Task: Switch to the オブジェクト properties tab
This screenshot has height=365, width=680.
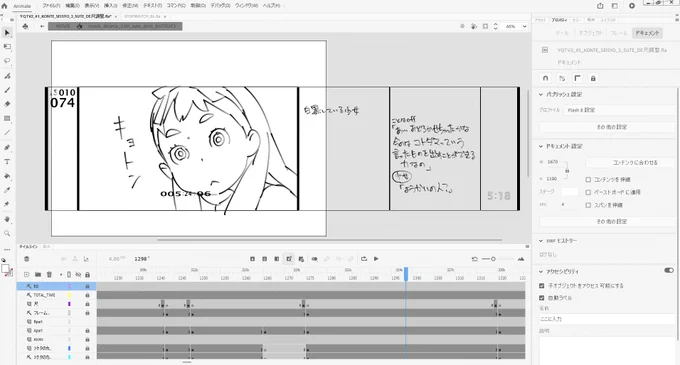Action: tap(590, 33)
